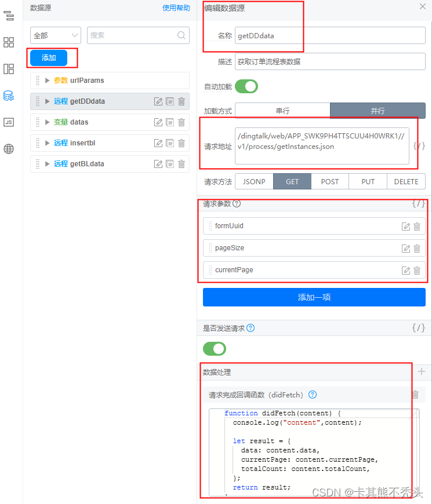This screenshot has width=432, height=504.
Task: Open the globe internationalization icon
Action: pyautogui.click(x=9, y=149)
